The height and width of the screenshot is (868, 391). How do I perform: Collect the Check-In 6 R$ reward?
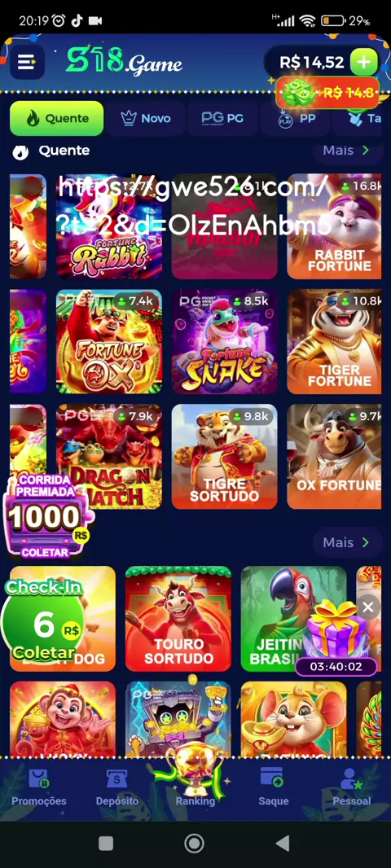43,620
